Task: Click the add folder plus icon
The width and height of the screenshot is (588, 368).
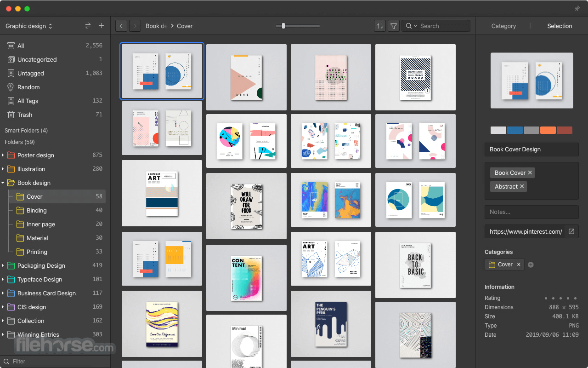Action: click(102, 26)
